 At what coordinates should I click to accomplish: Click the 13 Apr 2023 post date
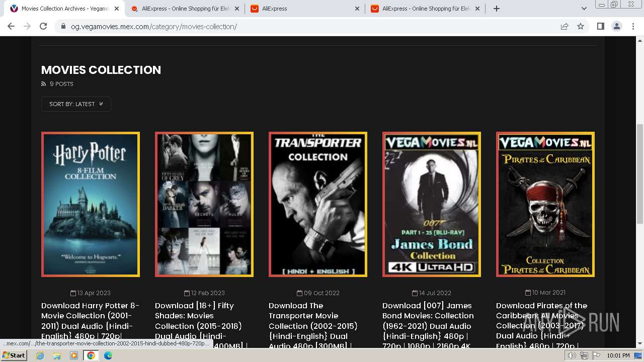click(91, 293)
